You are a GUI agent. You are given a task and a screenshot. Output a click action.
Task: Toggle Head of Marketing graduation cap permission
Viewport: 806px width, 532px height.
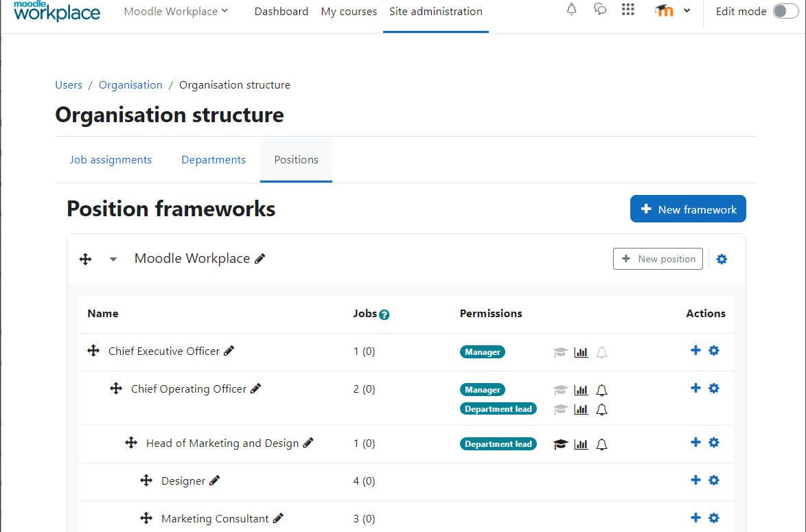(560, 444)
